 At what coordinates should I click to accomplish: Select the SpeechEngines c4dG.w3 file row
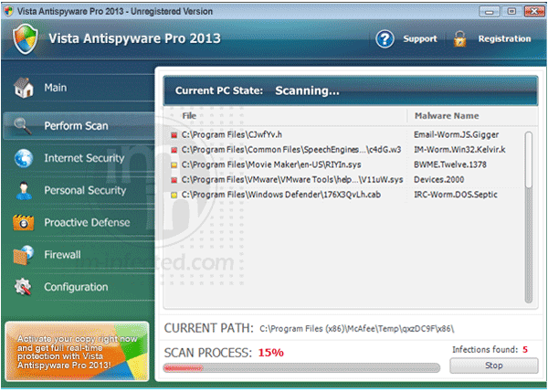click(291, 150)
